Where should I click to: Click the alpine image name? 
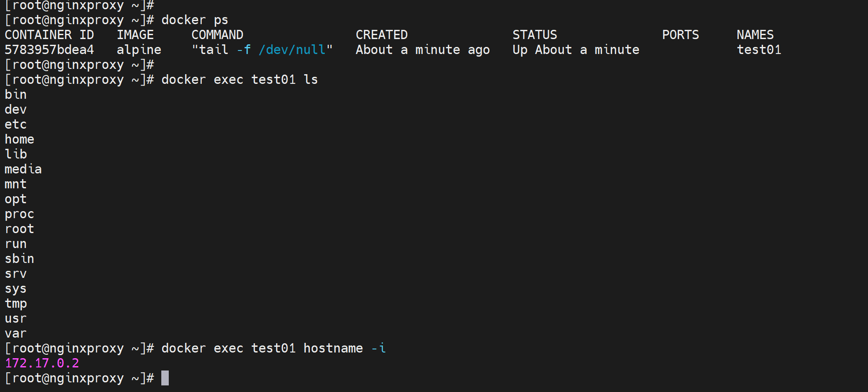tap(139, 50)
